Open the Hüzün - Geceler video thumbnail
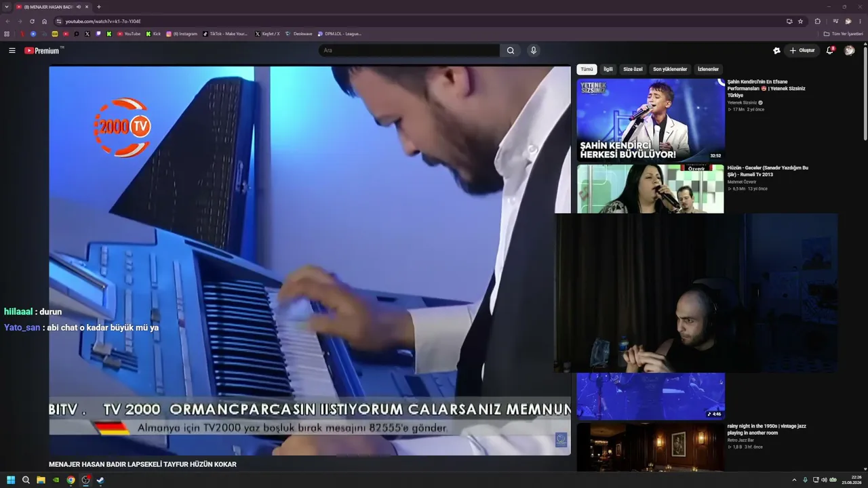Image resolution: width=868 pixels, height=488 pixels. tap(651, 189)
